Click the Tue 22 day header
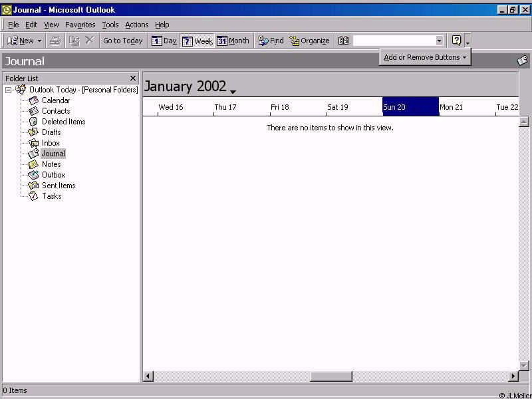 click(x=507, y=107)
